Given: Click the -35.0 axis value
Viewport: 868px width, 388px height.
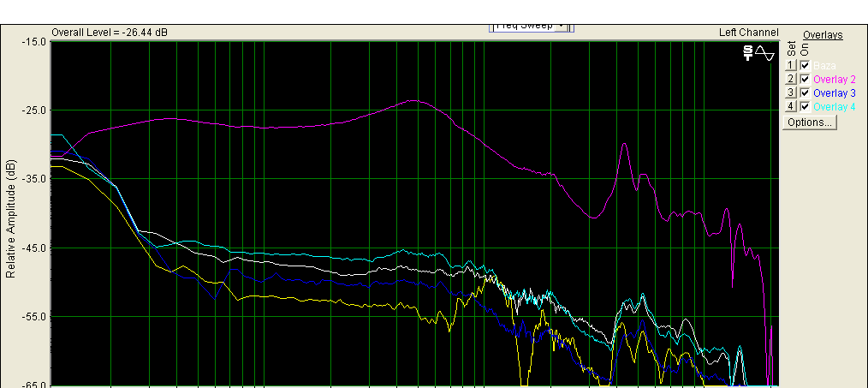Looking at the screenshot, I should tap(34, 179).
